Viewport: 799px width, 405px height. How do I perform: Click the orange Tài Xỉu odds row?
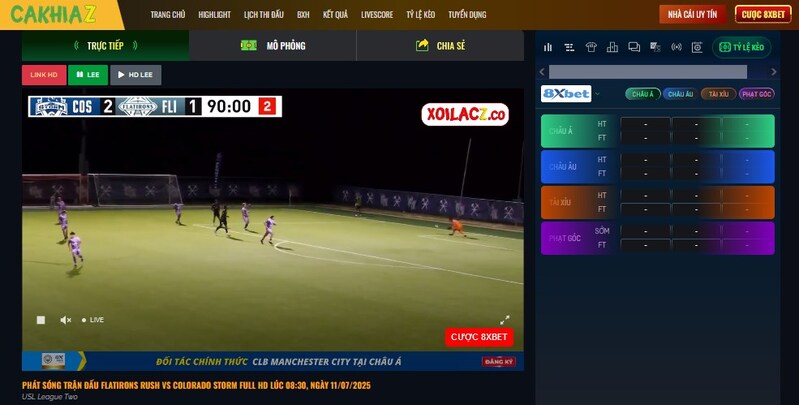pos(657,202)
